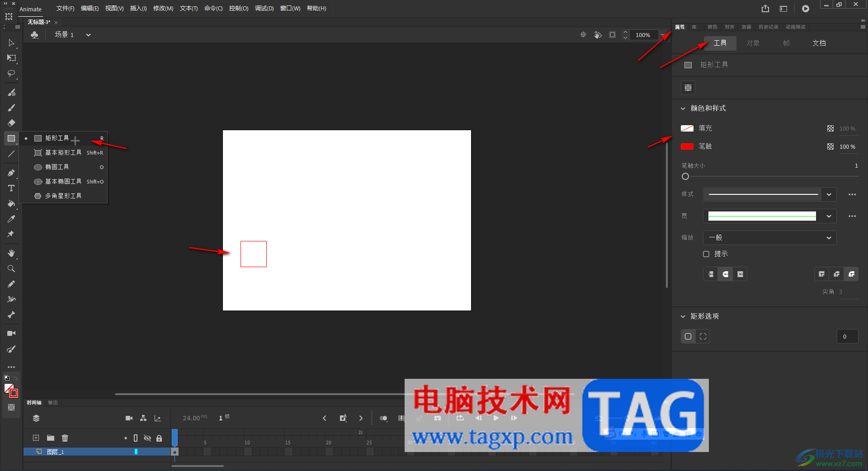Switch to the 文档 properties tab
Image resolution: width=868 pixels, height=471 pixels.
819,43
